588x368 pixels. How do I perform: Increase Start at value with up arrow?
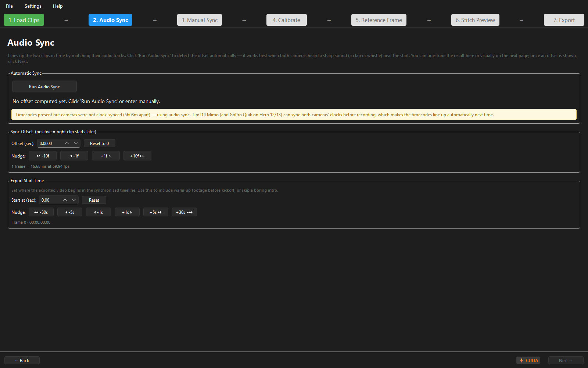coord(65,200)
